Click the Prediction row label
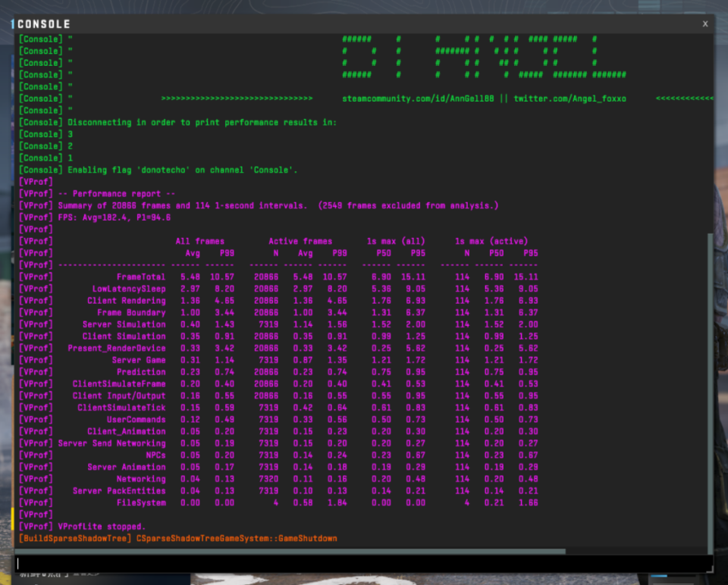 141,372
